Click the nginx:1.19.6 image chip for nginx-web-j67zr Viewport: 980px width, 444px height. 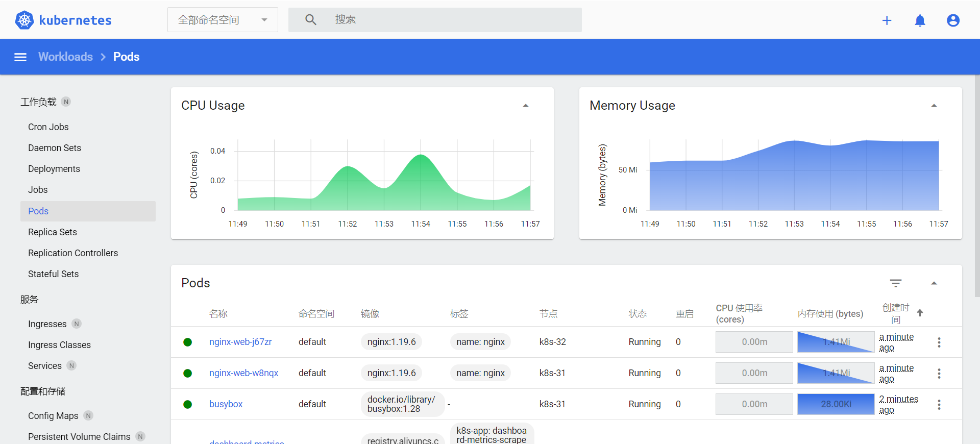tap(391, 342)
